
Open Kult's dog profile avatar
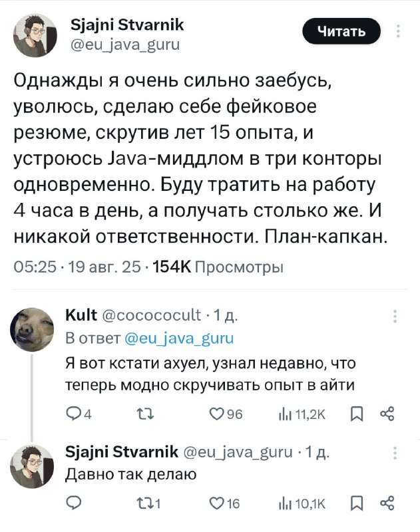tap(32, 329)
